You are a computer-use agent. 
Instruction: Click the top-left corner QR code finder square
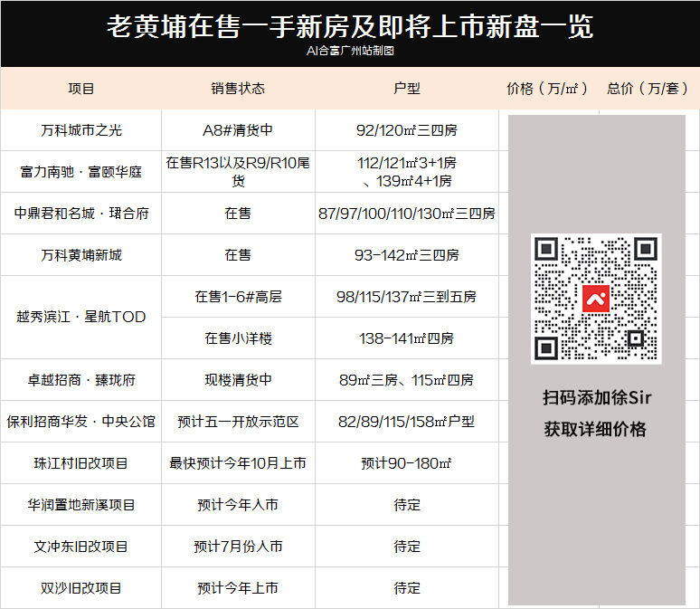(546, 250)
